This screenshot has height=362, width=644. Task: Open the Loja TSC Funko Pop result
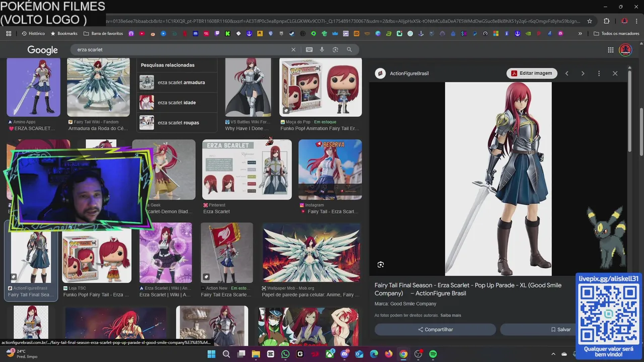coord(97,256)
